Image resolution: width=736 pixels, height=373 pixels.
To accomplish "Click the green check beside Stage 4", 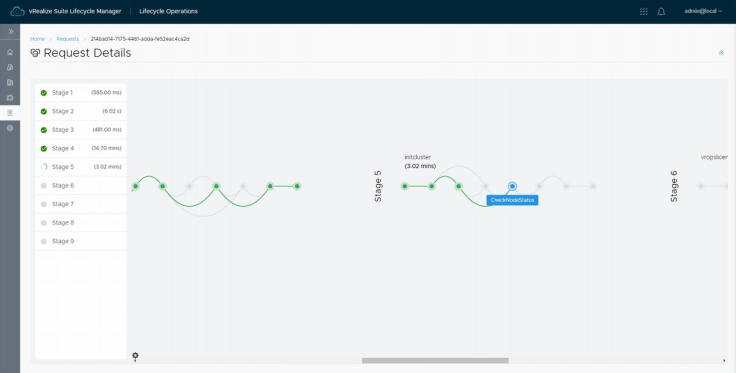I will click(x=44, y=149).
